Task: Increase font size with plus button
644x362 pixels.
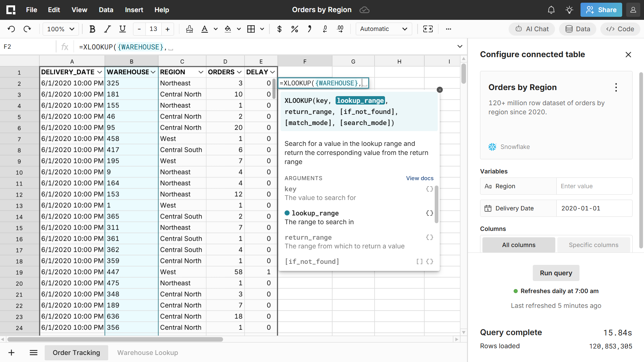Action: coord(167,29)
